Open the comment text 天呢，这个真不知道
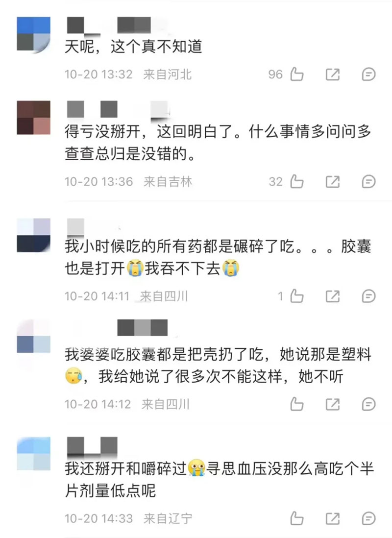This screenshot has height=538, width=392. click(133, 47)
